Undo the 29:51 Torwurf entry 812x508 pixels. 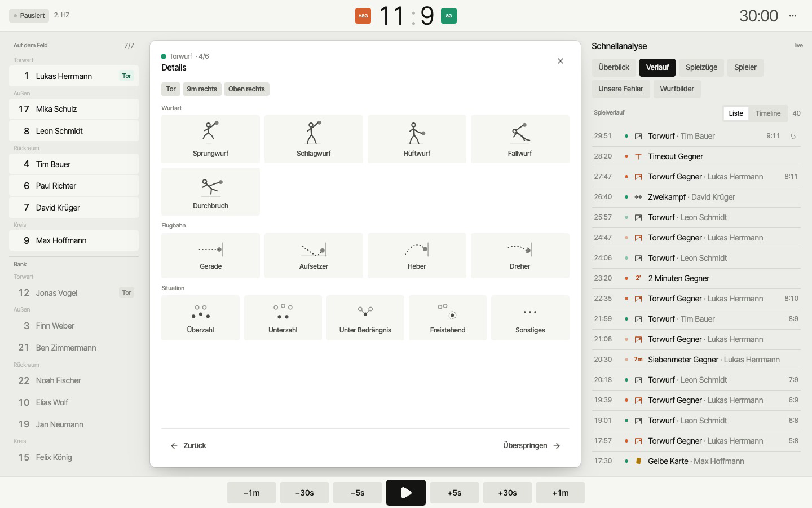793,136
